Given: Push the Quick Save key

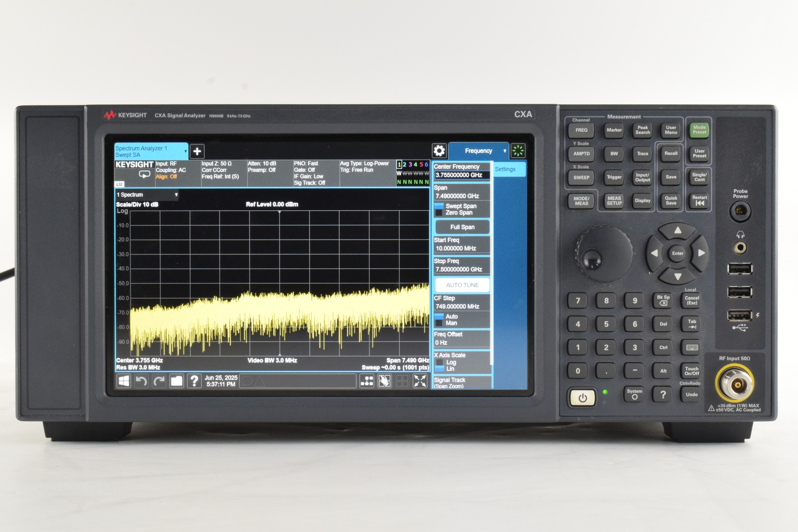Looking at the screenshot, I should (x=671, y=200).
